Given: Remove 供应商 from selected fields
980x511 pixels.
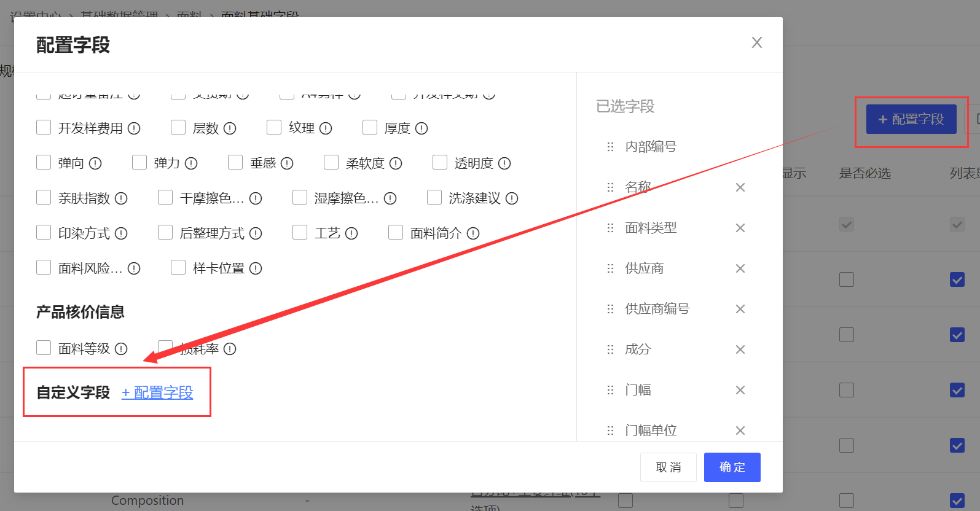Looking at the screenshot, I should [x=740, y=268].
